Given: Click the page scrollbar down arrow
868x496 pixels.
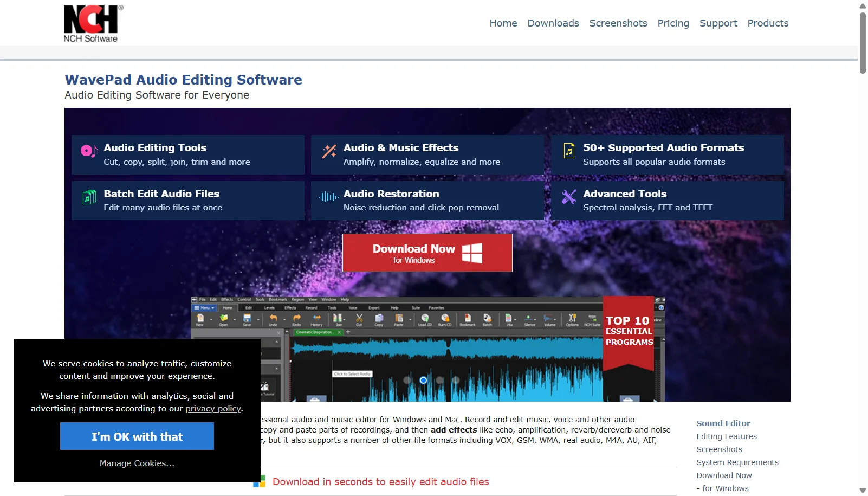Looking at the screenshot, I should coord(863,491).
